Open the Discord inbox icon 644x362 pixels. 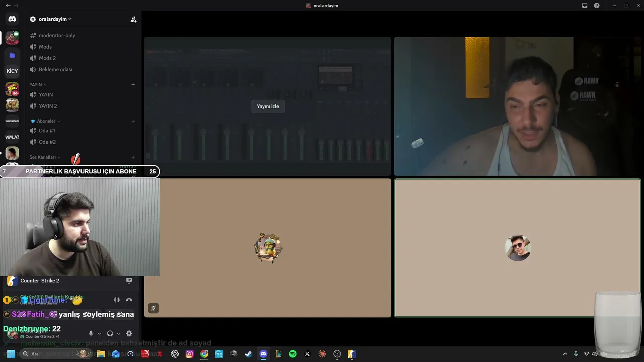click(x=585, y=6)
